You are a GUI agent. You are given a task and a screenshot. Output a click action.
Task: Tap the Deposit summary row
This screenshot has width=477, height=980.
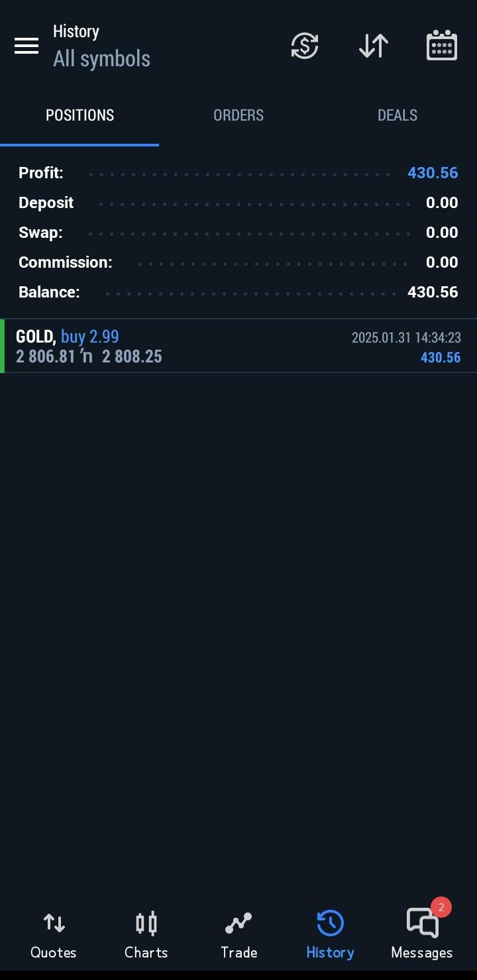point(238,203)
